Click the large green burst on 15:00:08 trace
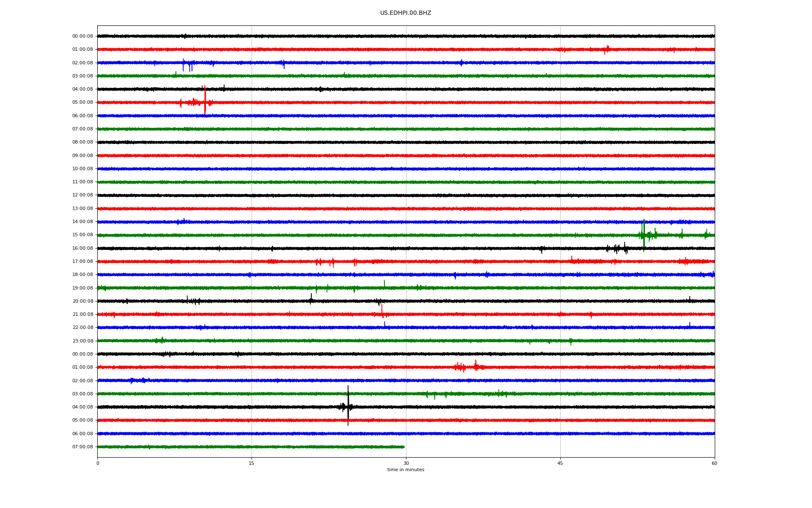Screen dimensions: 812x508 pyautogui.click(x=644, y=234)
